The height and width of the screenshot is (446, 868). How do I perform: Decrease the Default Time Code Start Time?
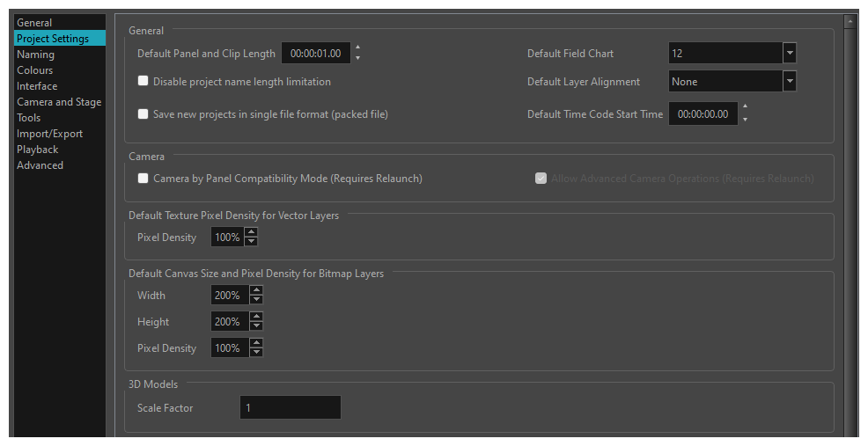click(x=745, y=120)
